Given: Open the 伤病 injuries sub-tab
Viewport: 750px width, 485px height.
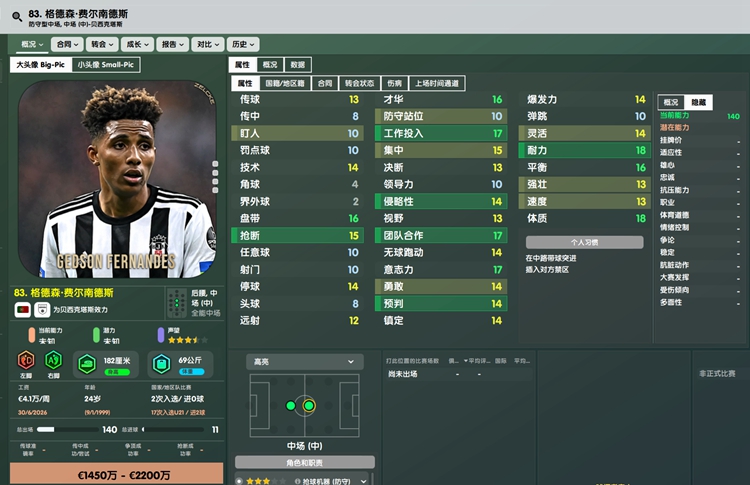Looking at the screenshot, I should click(x=395, y=83).
